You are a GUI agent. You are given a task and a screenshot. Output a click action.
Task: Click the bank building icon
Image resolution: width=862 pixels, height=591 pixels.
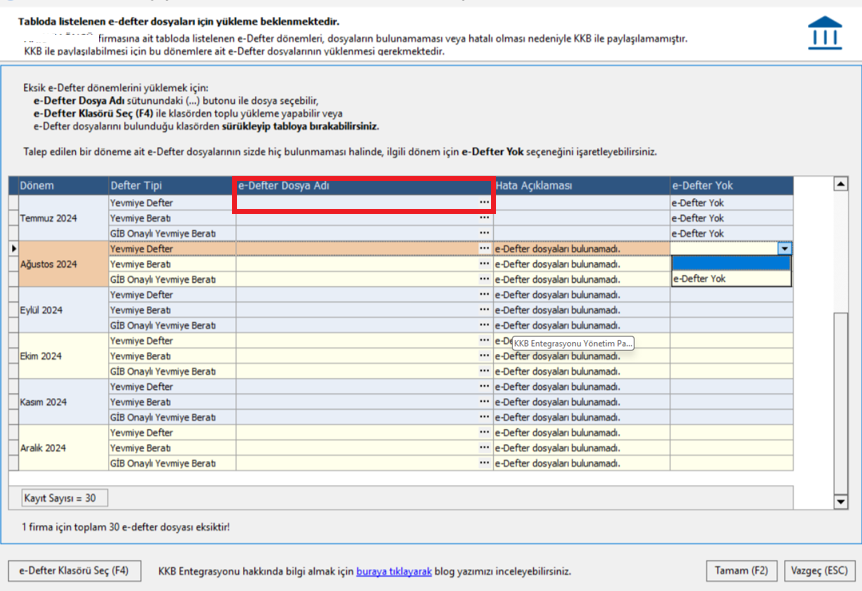click(x=825, y=33)
